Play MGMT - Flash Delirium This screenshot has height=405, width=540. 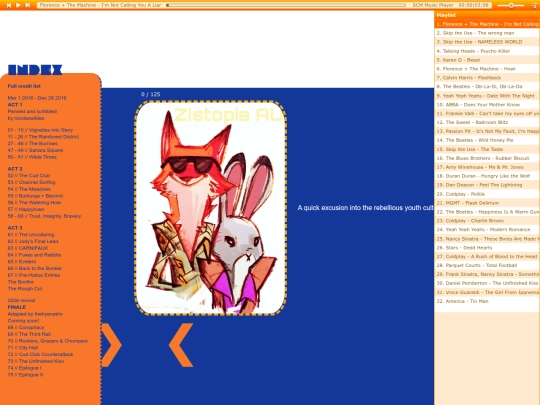(487, 203)
